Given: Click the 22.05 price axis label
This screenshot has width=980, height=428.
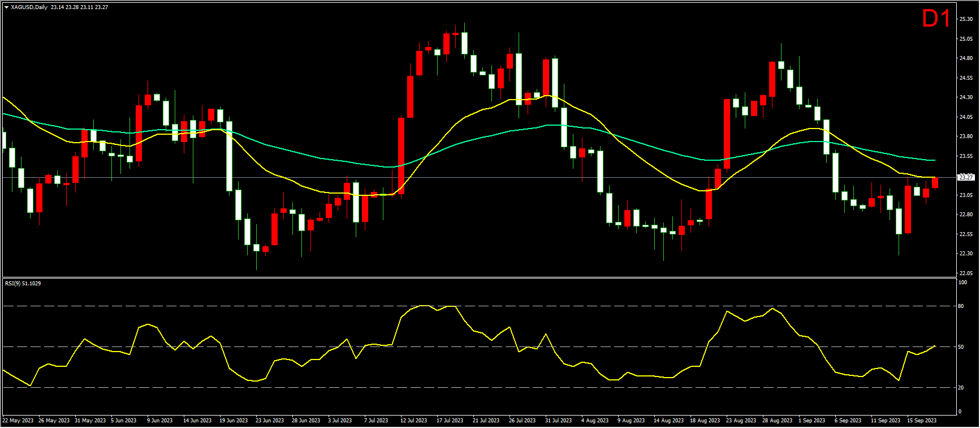Looking at the screenshot, I should [x=966, y=273].
